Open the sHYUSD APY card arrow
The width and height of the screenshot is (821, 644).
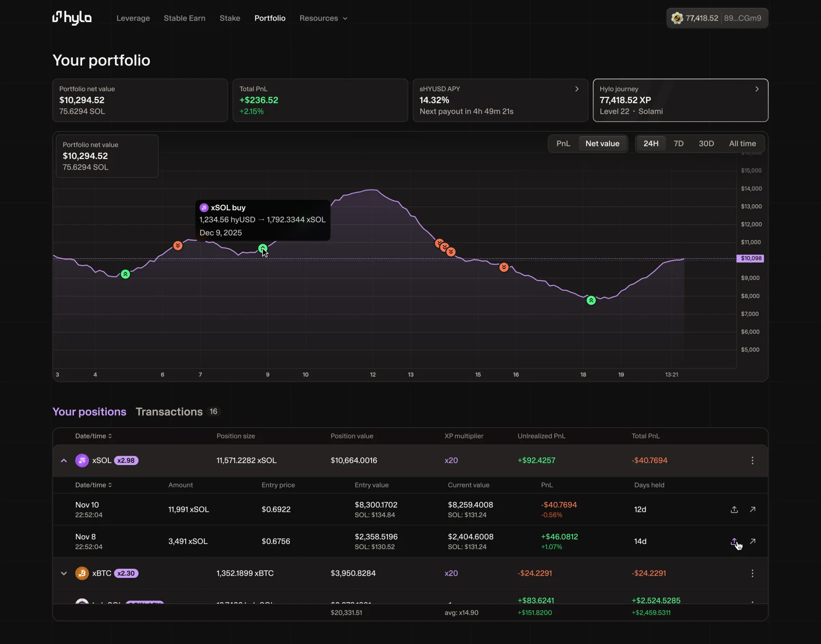click(577, 89)
